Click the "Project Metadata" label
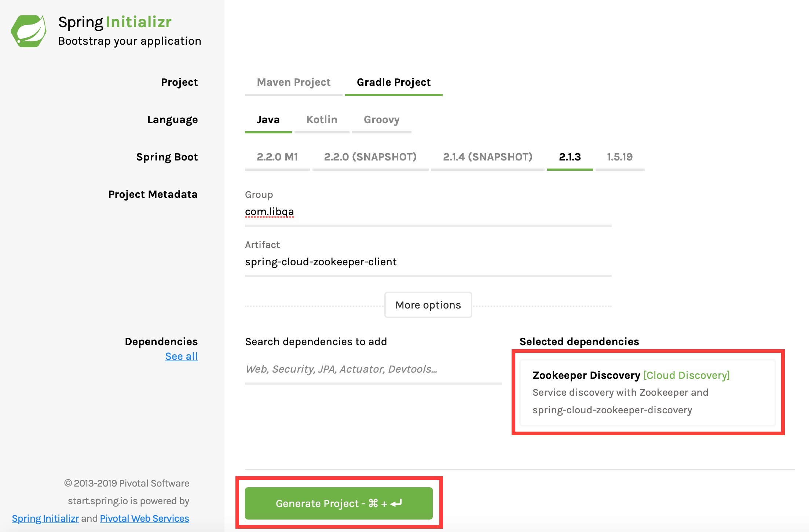The height and width of the screenshot is (532, 809). (x=153, y=195)
